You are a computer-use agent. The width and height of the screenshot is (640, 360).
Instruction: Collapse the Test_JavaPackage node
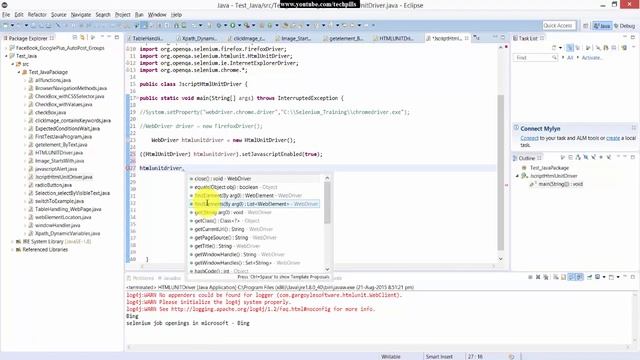19,72
